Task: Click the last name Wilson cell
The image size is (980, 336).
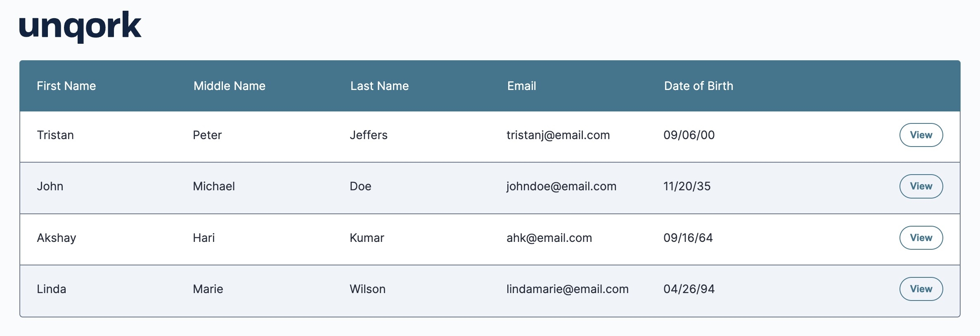Action: (x=368, y=289)
